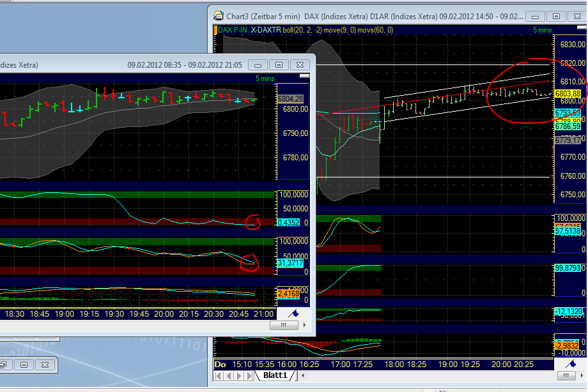Click the previous-sheet arrow next to the Blatt1 tab
588x392 pixels.
point(229,375)
